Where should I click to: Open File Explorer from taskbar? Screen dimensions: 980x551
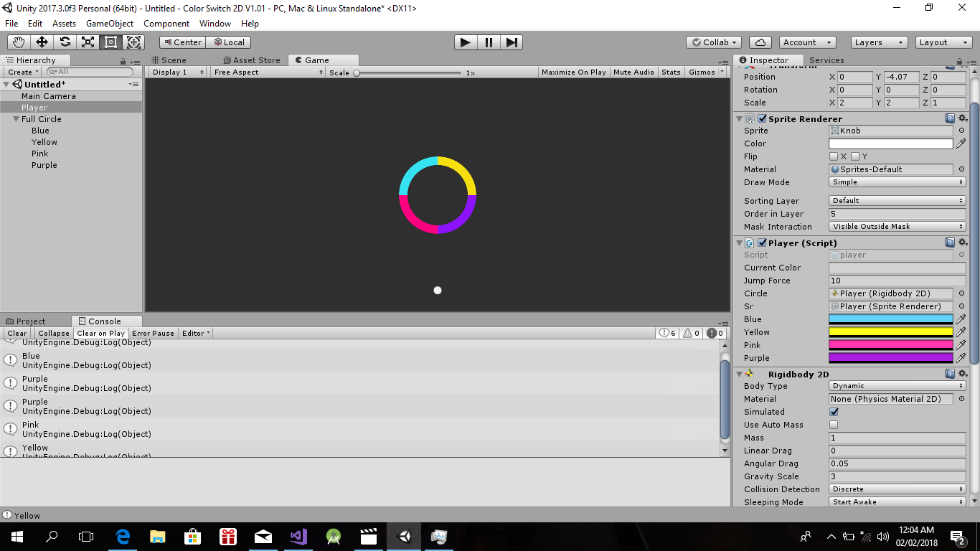[158, 536]
